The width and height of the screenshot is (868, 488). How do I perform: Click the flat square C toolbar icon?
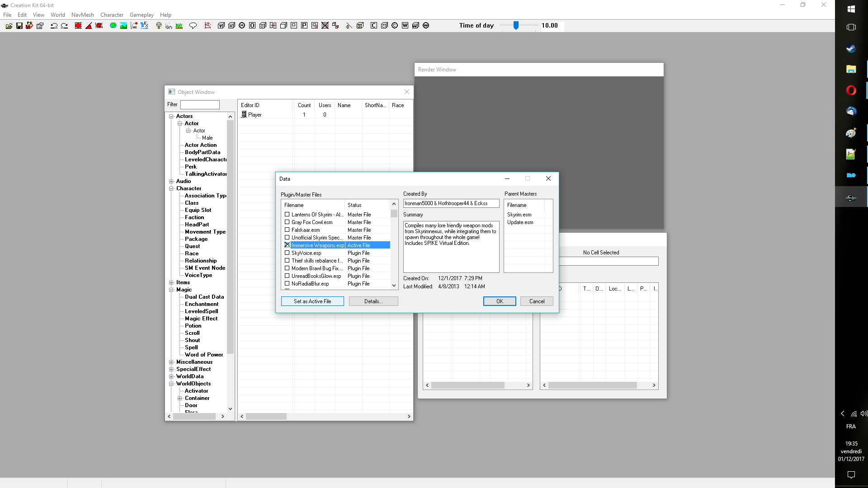(x=374, y=26)
